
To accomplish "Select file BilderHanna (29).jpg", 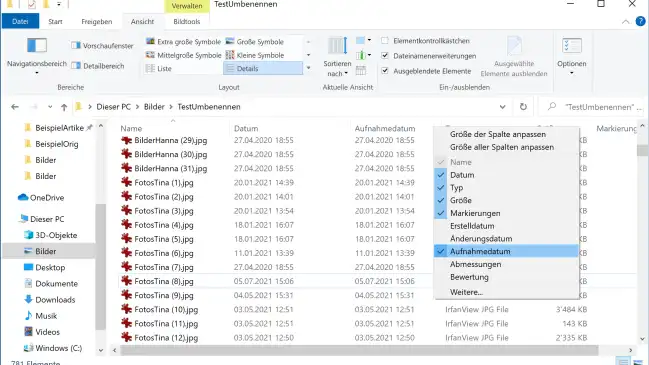I will coord(170,140).
